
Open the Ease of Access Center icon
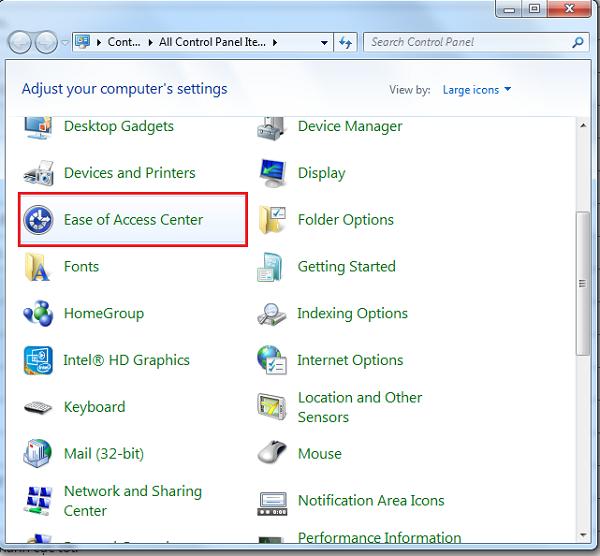[38, 220]
